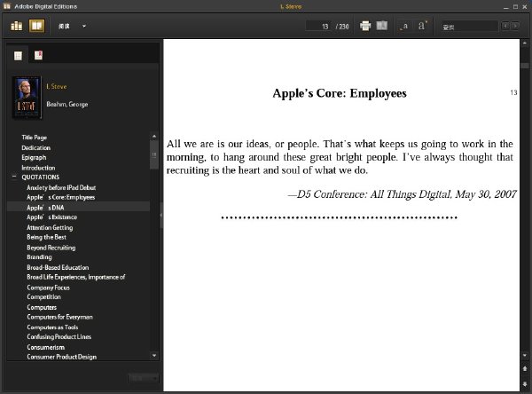Open 'Consumer Product Design' entry
532x394 pixels.
click(62, 357)
